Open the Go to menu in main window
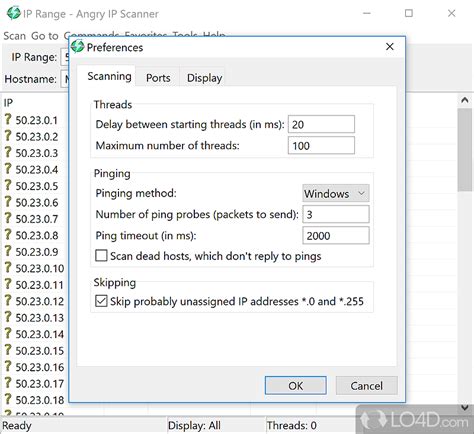This screenshot has width=474, height=434. (x=45, y=36)
